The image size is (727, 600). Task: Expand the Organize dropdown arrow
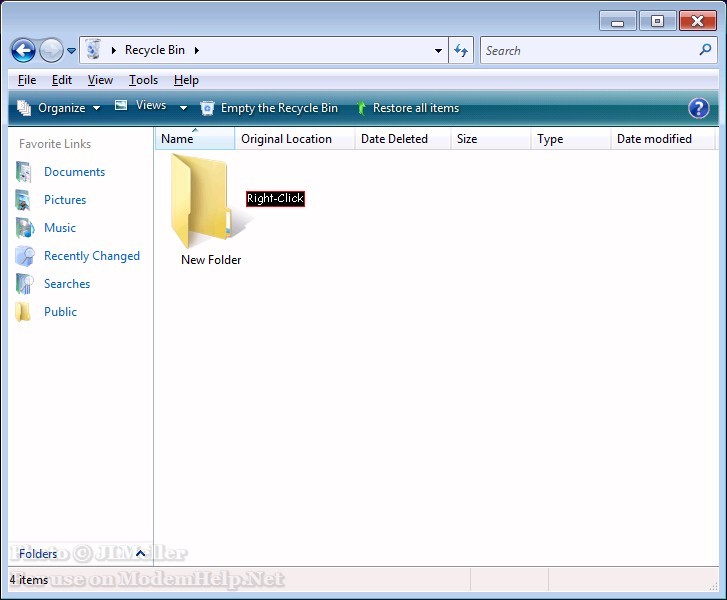click(x=96, y=109)
